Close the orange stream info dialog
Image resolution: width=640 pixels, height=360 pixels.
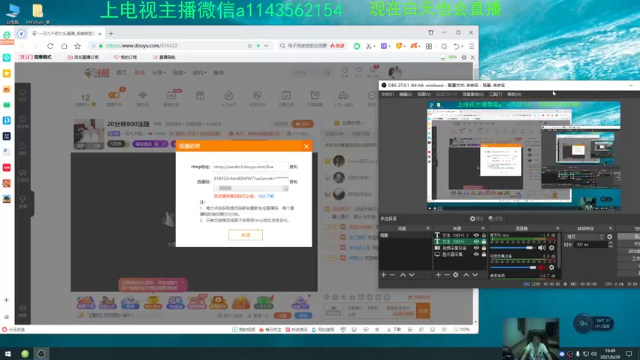click(307, 146)
